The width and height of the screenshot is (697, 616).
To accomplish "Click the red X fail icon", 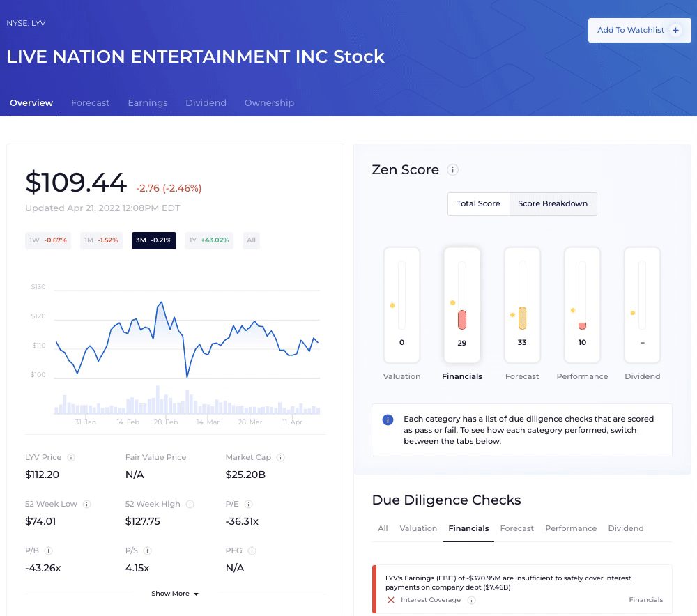I will click(x=391, y=600).
